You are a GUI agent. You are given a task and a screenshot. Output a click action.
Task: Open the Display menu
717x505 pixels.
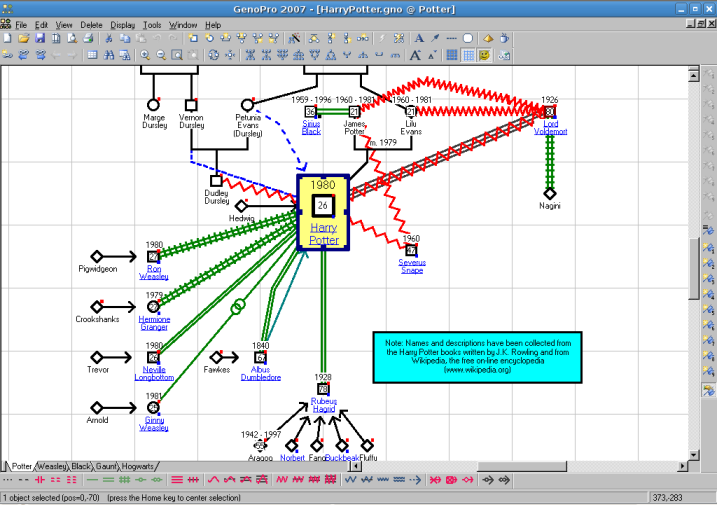point(123,25)
